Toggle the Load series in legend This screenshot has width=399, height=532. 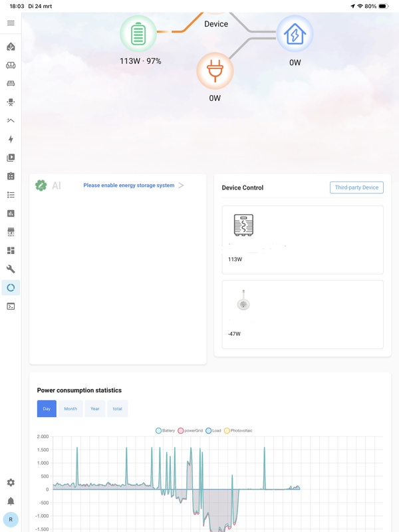(213, 430)
